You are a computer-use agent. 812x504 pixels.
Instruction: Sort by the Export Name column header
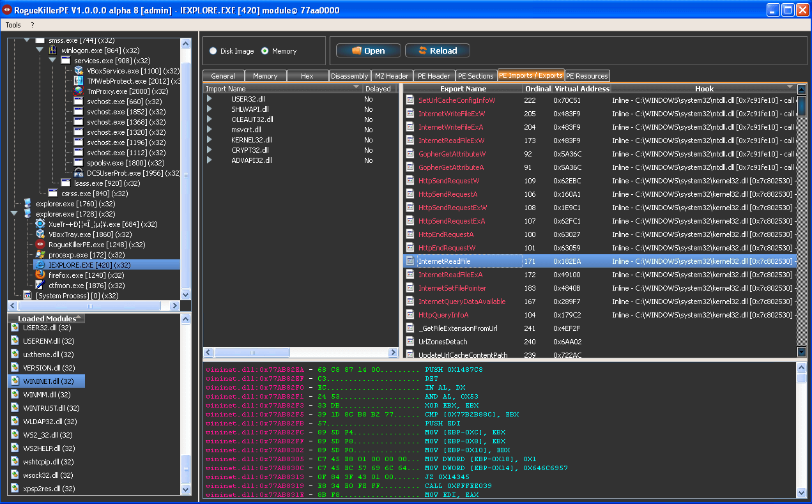463,89
